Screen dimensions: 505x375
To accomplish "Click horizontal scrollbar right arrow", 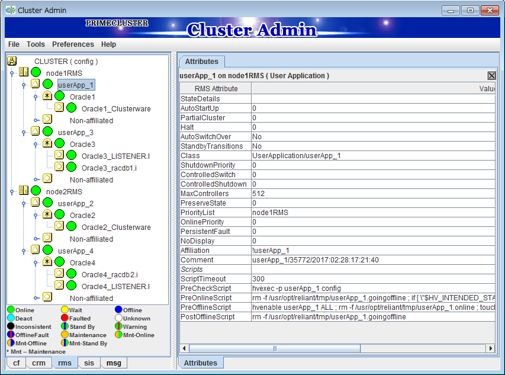I will click(x=490, y=348).
